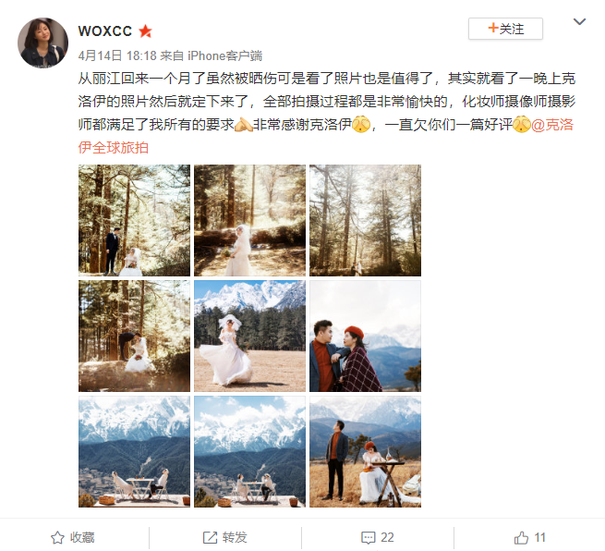
Task: Open bottom-left couple at table thumbnail
Action: click(x=134, y=451)
